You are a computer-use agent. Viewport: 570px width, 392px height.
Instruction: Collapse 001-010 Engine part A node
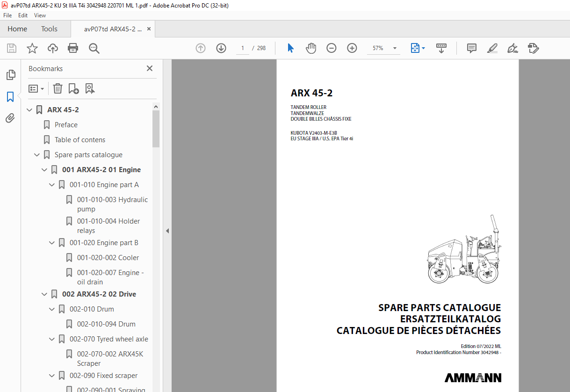tap(52, 185)
